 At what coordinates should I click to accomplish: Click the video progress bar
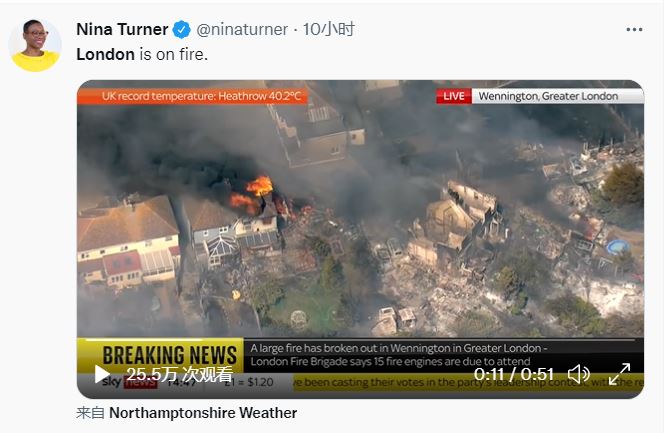coord(360,340)
